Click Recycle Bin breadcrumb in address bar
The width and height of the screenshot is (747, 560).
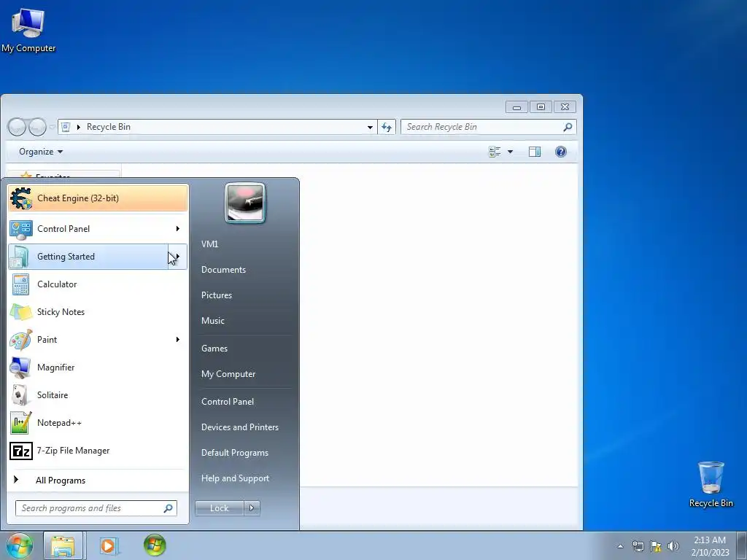coord(109,127)
